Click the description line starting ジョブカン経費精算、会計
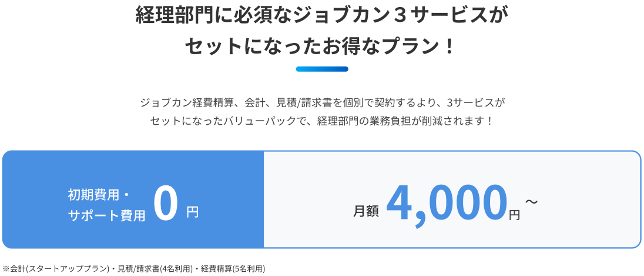This screenshot has width=644, height=276. point(321,103)
